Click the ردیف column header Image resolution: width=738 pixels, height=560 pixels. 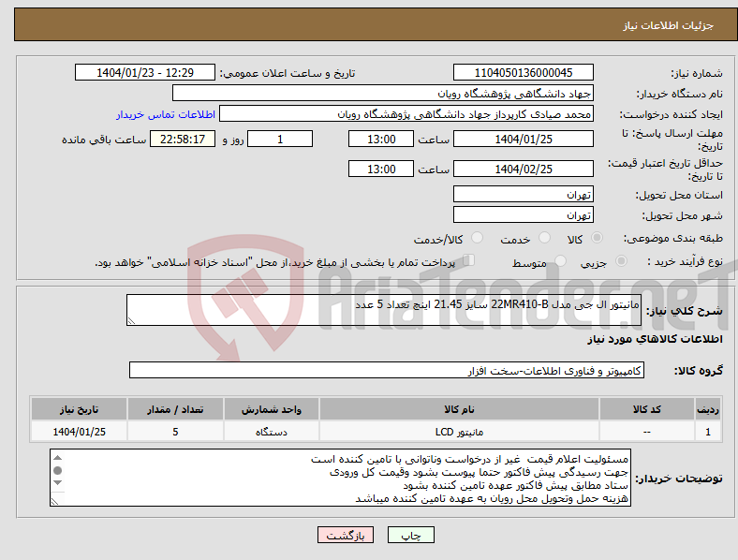(708, 409)
